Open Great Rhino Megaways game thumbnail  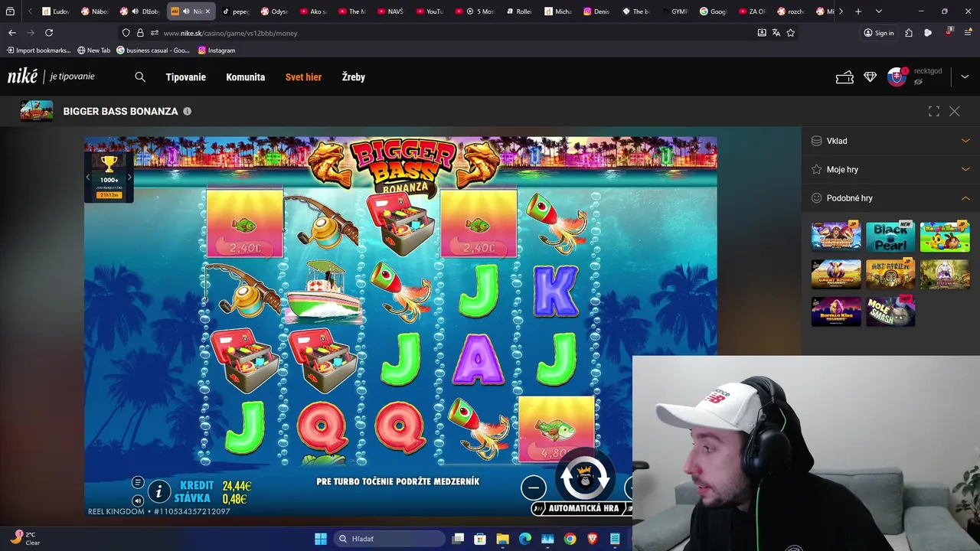pos(836,274)
